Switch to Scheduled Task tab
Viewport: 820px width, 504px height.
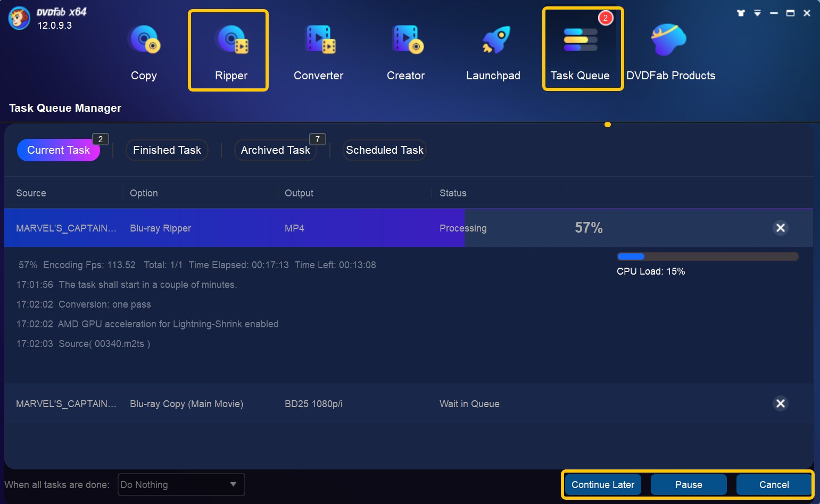(x=384, y=150)
